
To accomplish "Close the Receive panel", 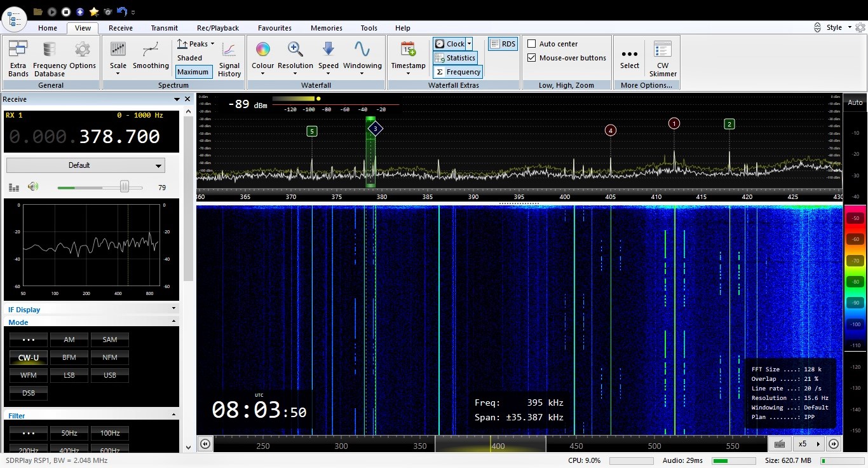I will (187, 99).
